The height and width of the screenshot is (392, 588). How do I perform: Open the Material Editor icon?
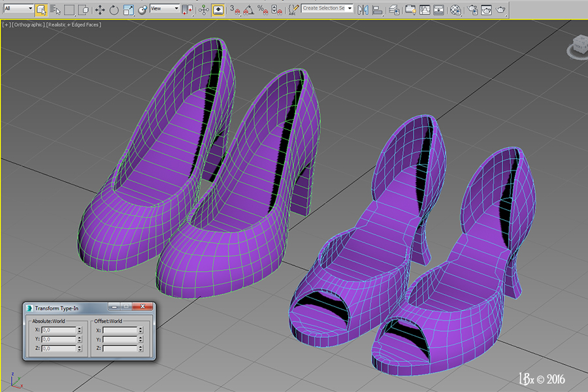455,10
